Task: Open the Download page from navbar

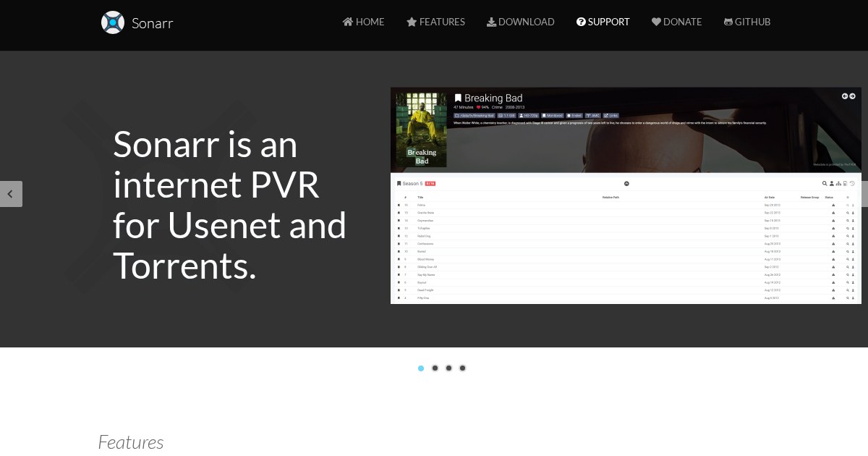Action: (x=521, y=22)
